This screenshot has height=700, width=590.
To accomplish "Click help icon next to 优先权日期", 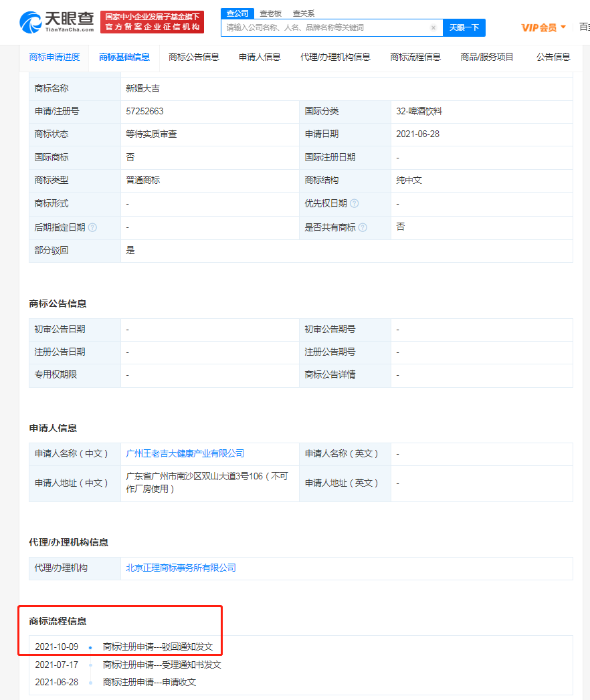I will pyautogui.click(x=354, y=203).
